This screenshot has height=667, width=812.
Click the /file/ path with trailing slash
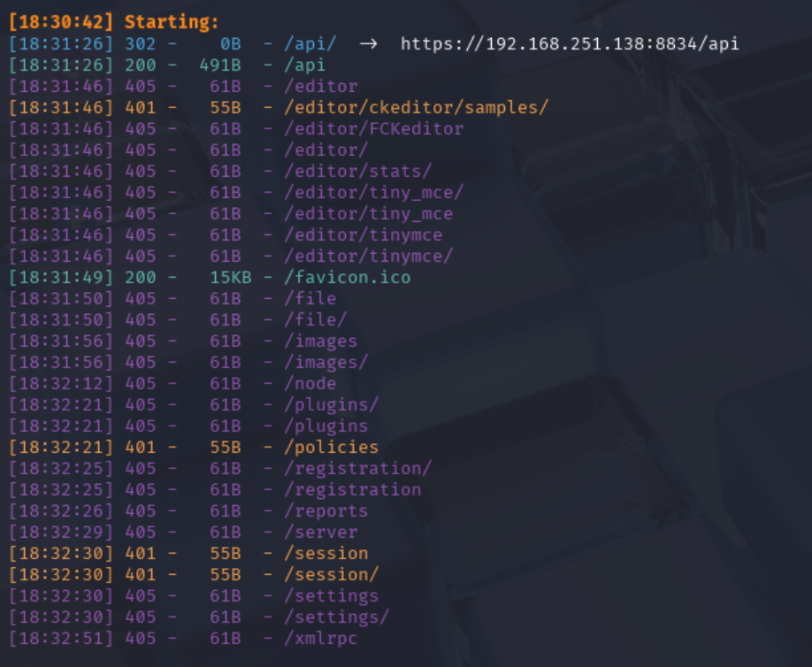coord(316,320)
